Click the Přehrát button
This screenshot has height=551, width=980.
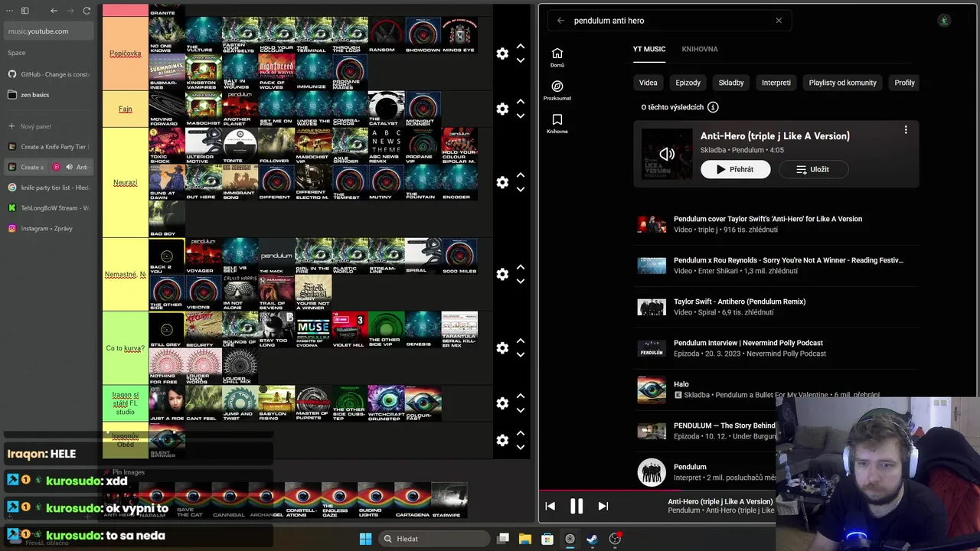pyautogui.click(x=736, y=169)
